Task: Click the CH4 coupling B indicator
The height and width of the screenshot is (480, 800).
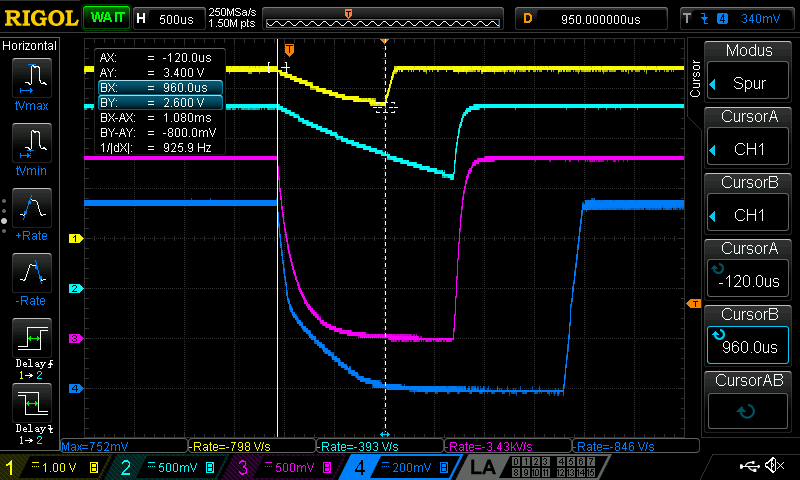Action: pyautogui.click(x=444, y=467)
